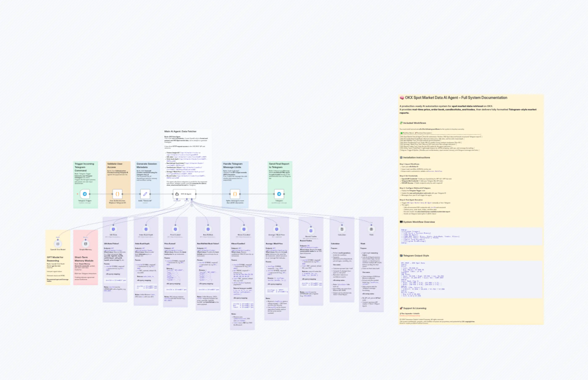Open the OpenAI Chat Model node

(x=57, y=244)
